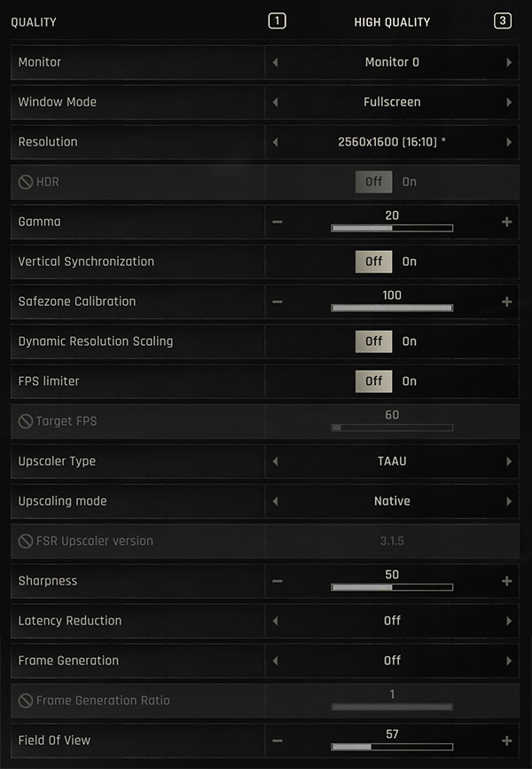Go to next Resolution option with right arrow
The image size is (532, 769).
[509, 142]
